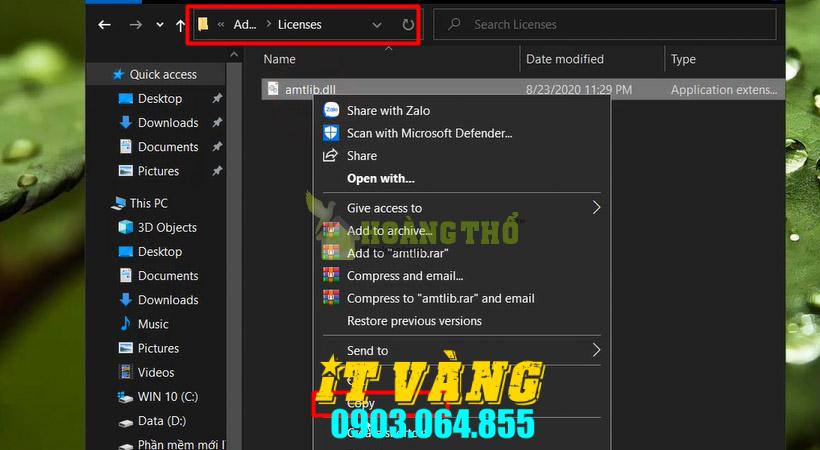Viewport: 820px width, 450px height.
Task: Open the Phần mềm mới drive
Action: click(x=181, y=444)
